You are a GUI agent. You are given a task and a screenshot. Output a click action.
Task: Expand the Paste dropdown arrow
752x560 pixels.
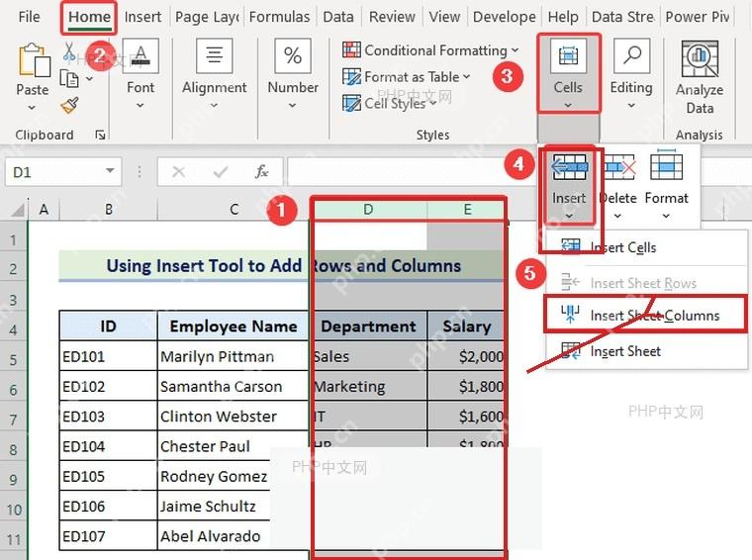tap(32, 108)
